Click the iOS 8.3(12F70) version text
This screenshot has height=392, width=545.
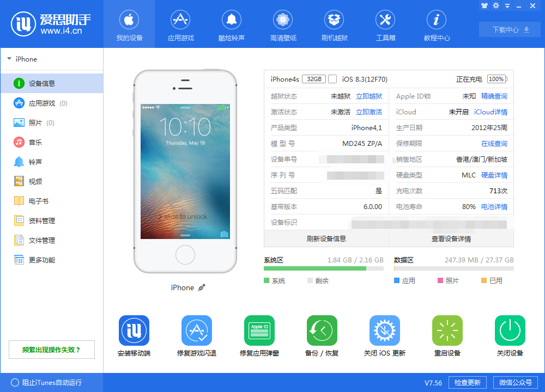365,79
